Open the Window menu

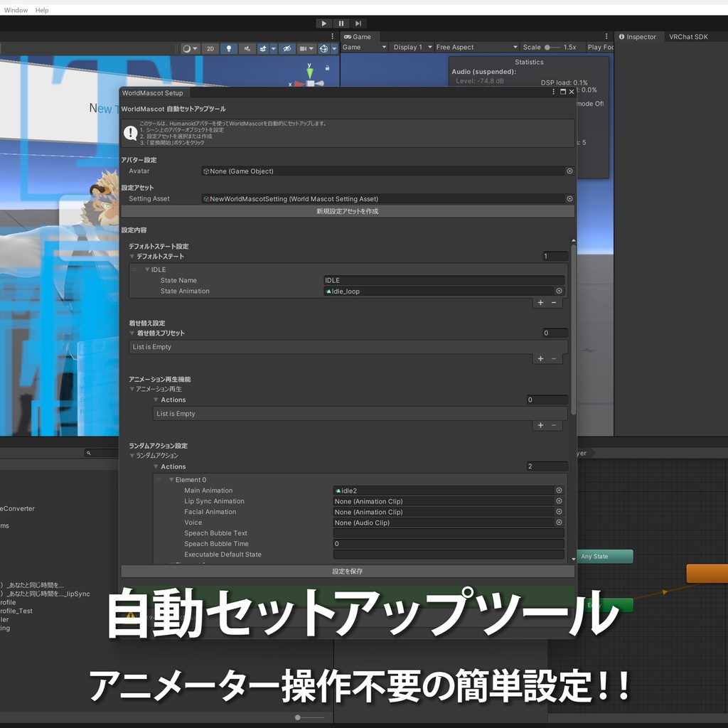pos(15,10)
